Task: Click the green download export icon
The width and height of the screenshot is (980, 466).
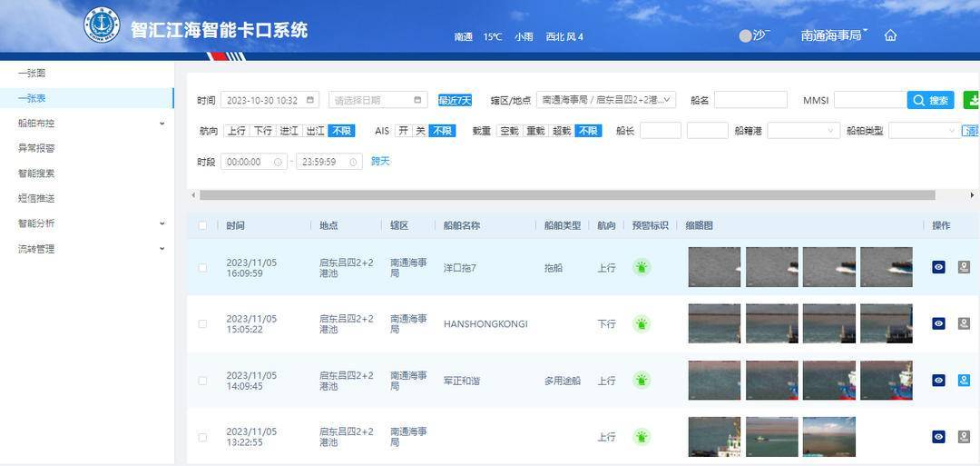Action: [972, 100]
